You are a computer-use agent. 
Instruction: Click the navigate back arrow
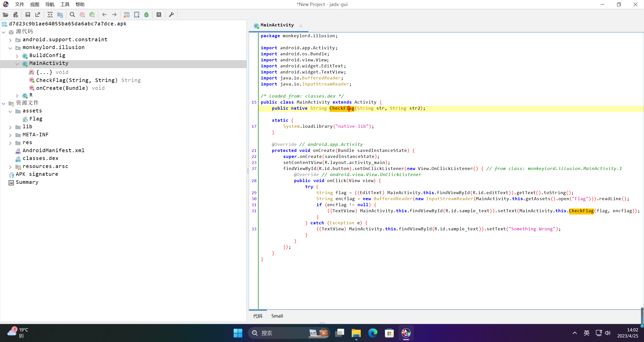coord(104,15)
